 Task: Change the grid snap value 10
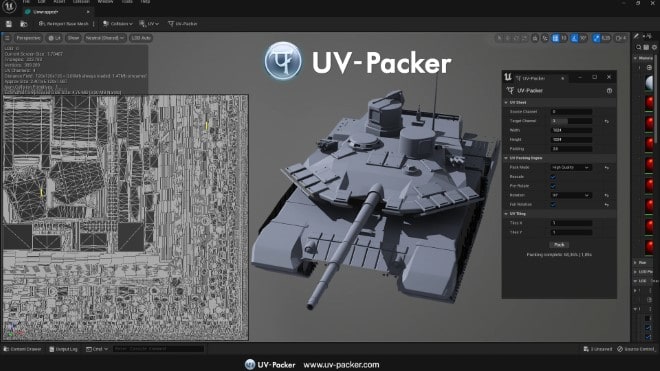tap(564, 38)
